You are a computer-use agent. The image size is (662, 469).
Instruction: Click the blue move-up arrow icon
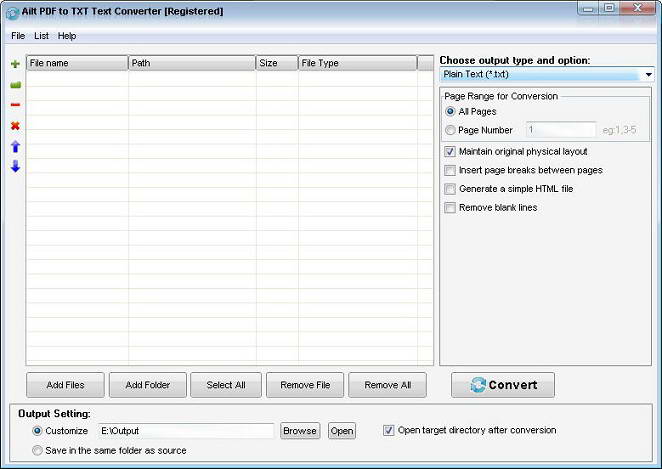(15, 146)
